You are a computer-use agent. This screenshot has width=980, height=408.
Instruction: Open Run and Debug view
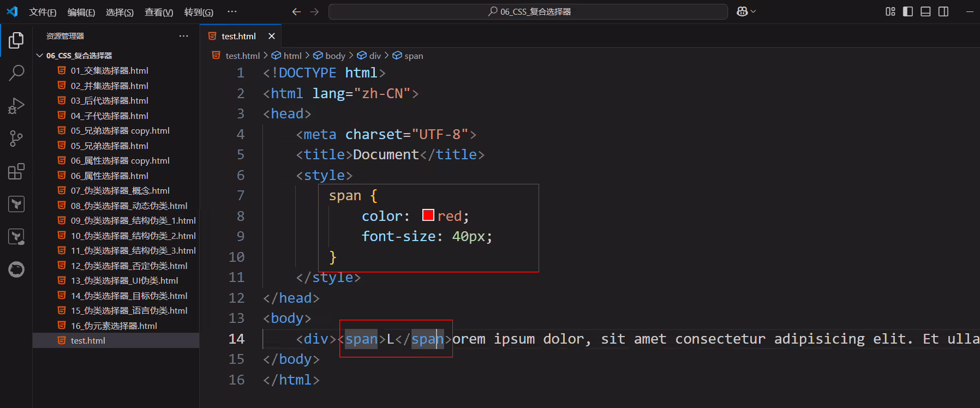(x=16, y=105)
